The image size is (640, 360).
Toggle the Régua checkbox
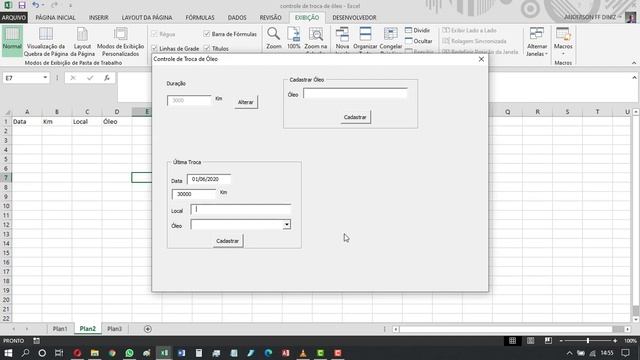(x=154, y=34)
